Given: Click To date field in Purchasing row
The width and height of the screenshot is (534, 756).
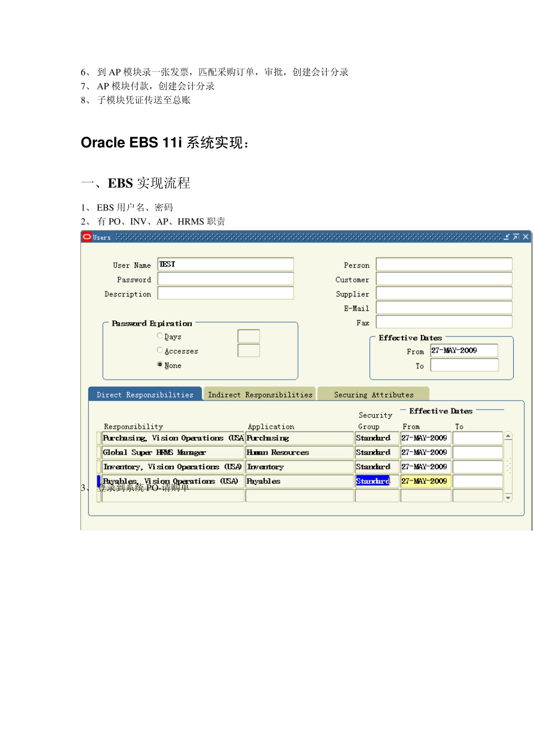Looking at the screenshot, I should [478, 438].
